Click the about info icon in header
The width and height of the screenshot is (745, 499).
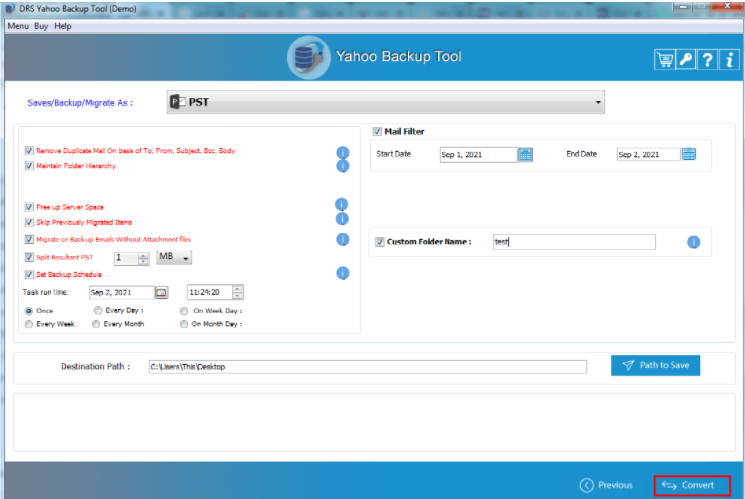(x=729, y=60)
